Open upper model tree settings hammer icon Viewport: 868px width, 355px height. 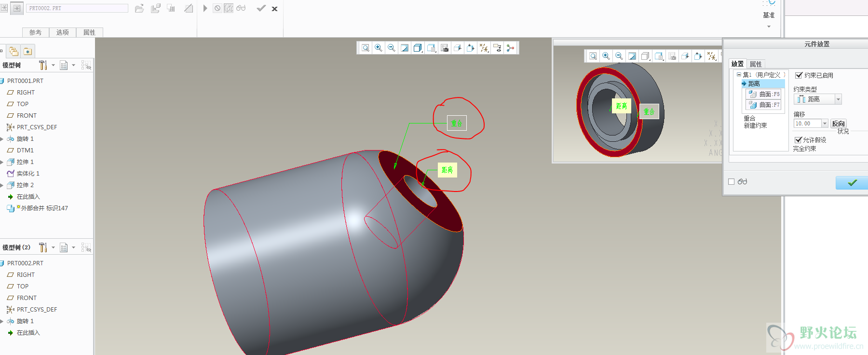point(43,65)
